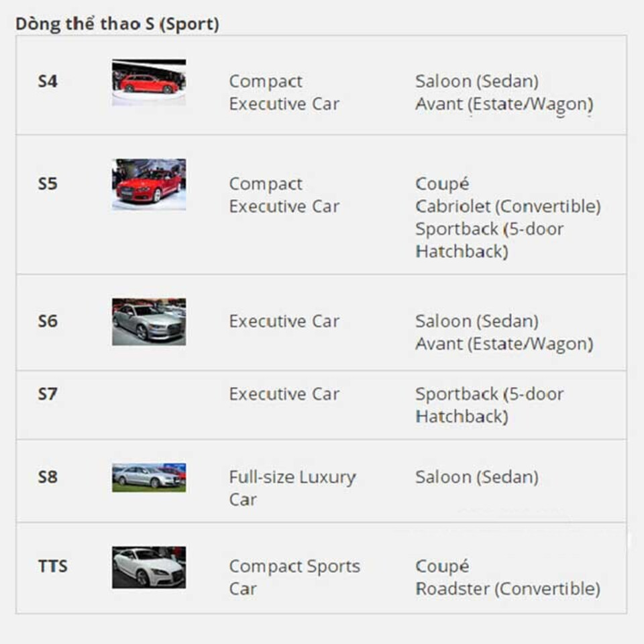Open the red S5 car image
The height and width of the screenshot is (644, 644).
click(148, 184)
